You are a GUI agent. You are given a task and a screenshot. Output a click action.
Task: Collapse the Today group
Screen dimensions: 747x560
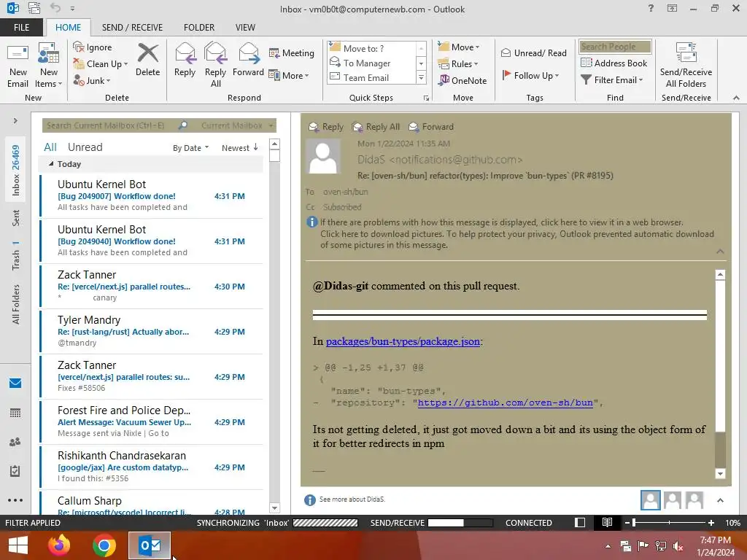pyautogui.click(x=51, y=164)
